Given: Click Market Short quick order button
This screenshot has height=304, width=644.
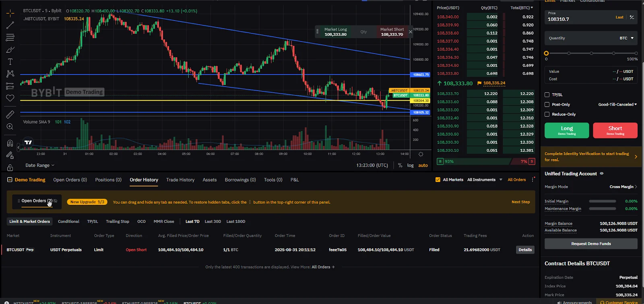Looking at the screenshot, I should 392,32.
